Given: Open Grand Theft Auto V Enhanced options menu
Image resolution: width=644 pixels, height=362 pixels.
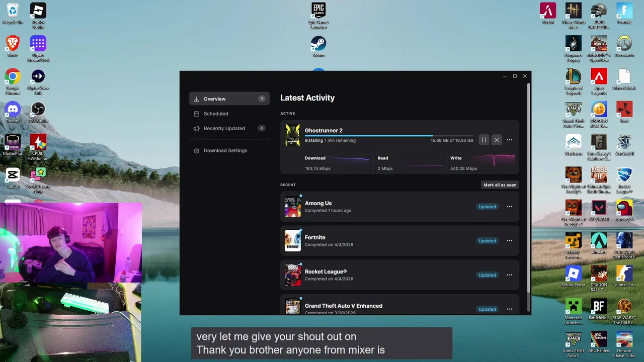Looking at the screenshot, I should point(509,309).
